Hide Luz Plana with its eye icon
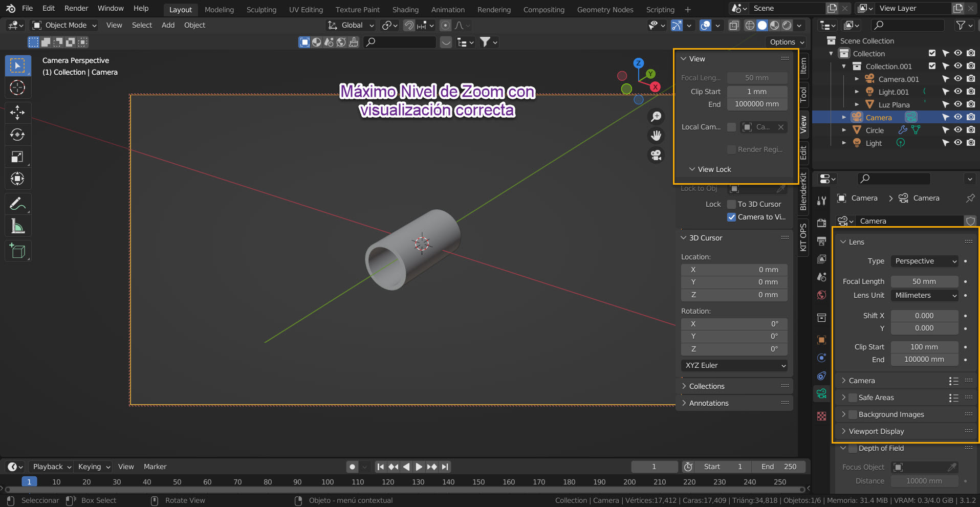The width and height of the screenshot is (980, 507). pos(958,104)
